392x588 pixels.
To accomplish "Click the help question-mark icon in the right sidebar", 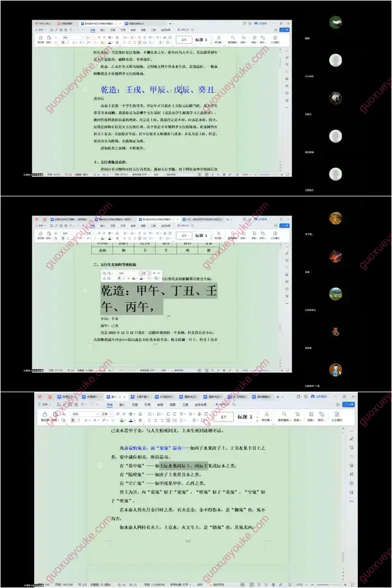I will (x=351, y=483).
